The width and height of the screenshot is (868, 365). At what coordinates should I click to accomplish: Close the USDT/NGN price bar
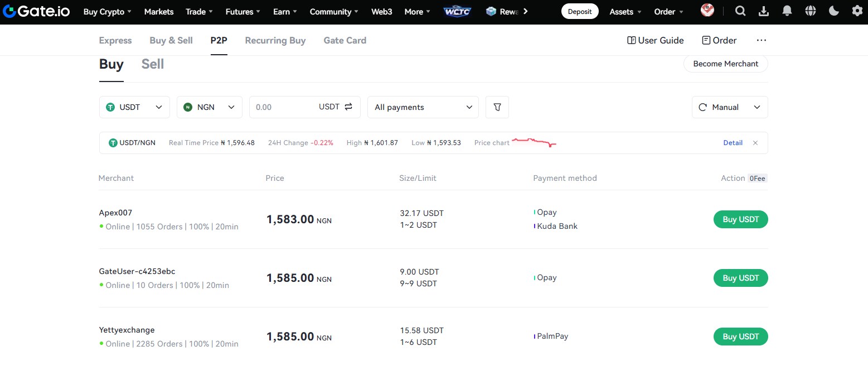click(755, 143)
